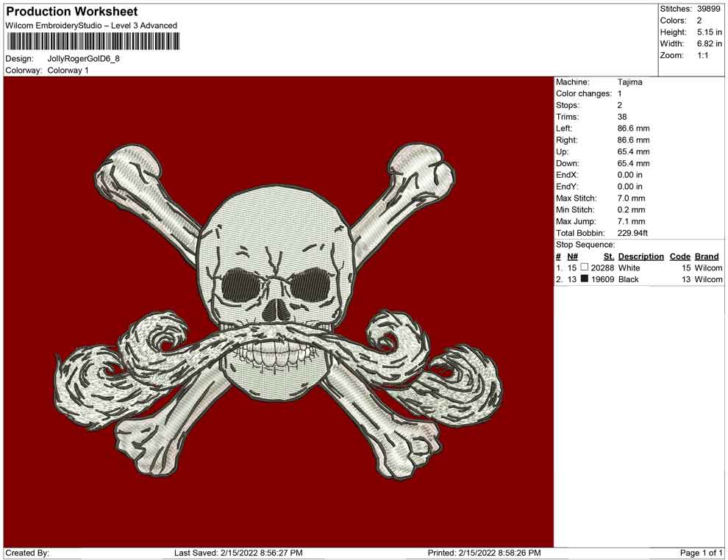
Task: Click the black thread color swatch
Action: (x=585, y=280)
